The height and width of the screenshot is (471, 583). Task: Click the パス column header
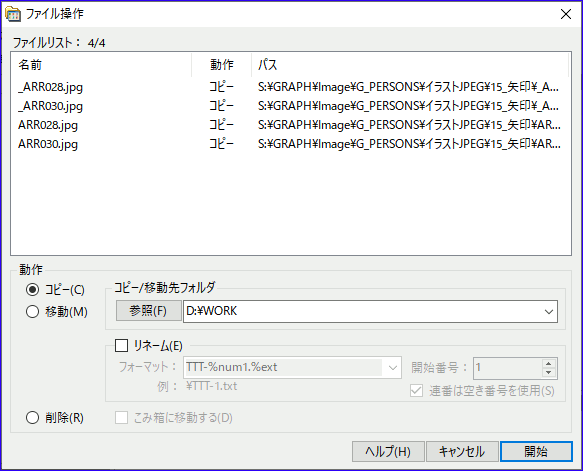click(410, 65)
